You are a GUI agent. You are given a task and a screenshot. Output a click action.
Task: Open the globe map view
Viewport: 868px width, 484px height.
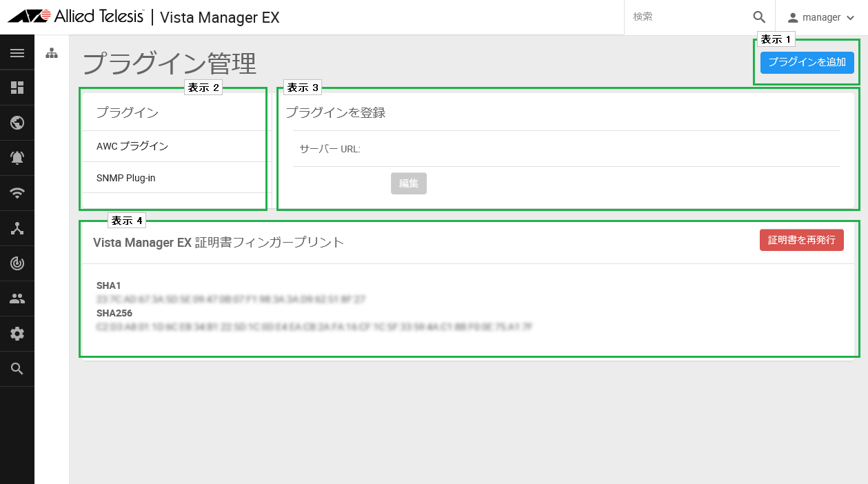point(17,123)
